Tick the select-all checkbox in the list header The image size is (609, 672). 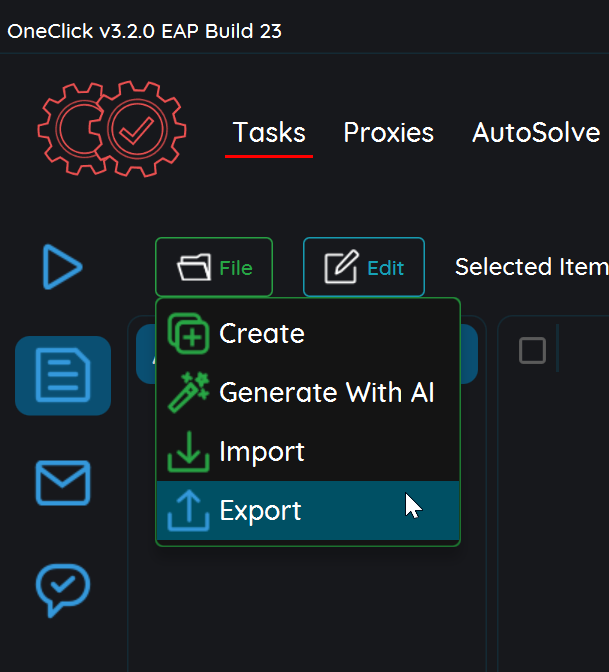[x=532, y=351]
